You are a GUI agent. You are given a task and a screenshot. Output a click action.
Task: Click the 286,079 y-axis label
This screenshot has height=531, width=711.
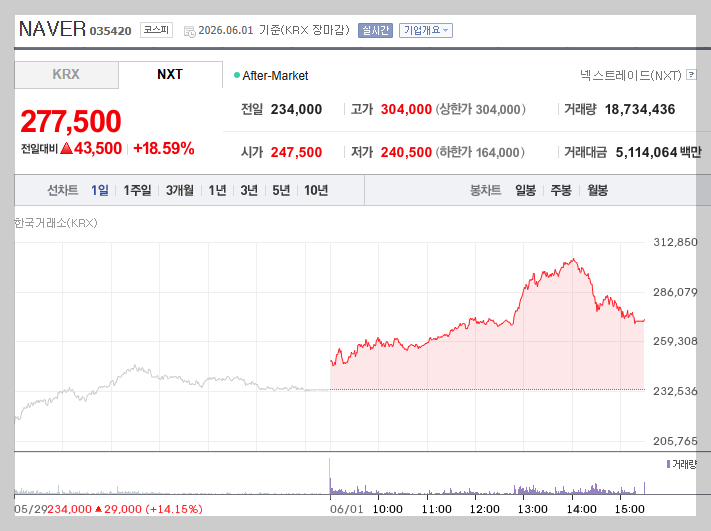[675, 292]
